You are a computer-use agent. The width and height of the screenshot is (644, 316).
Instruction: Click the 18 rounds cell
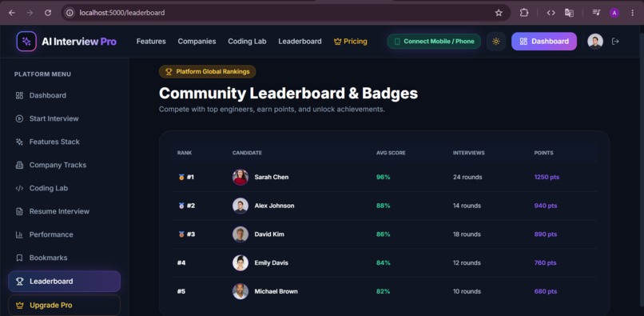(467, 234)
